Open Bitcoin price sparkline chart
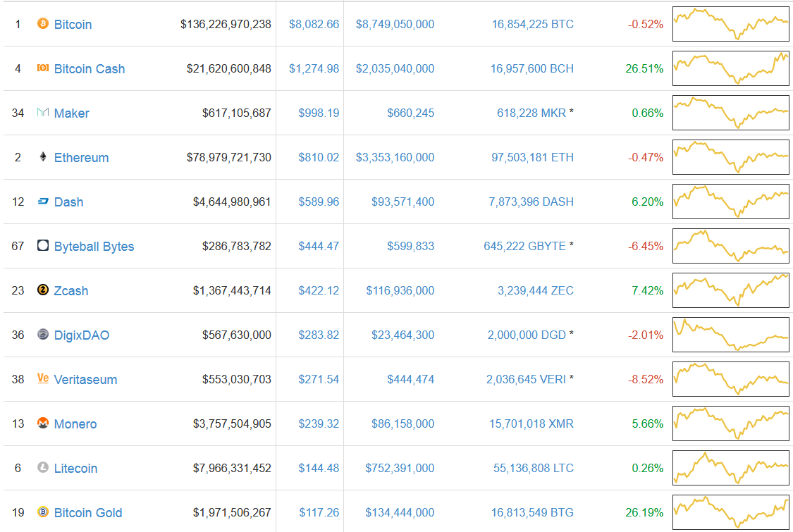This screenshot has height=532, width=793. click(731, 24)
